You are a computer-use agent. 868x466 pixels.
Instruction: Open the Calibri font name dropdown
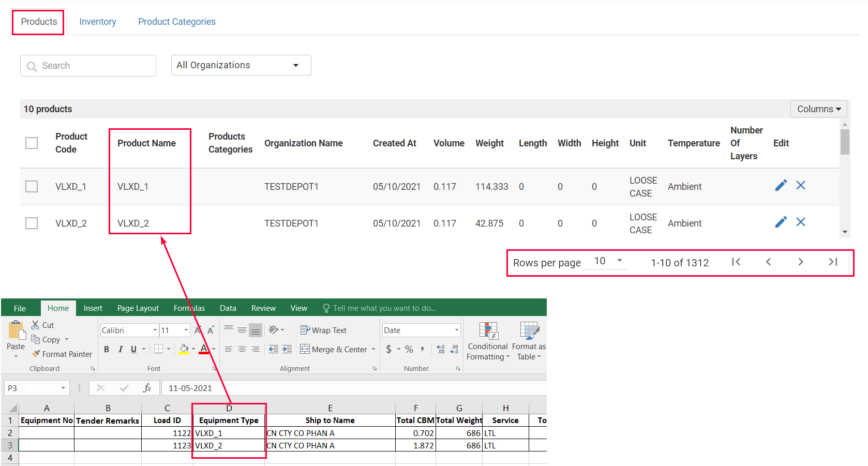tap(155, 330)
